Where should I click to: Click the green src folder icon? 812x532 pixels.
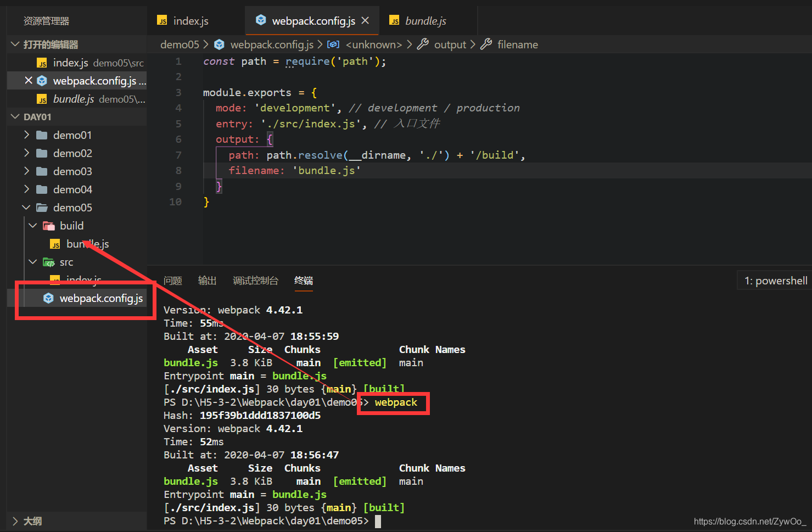click(49, 262)
